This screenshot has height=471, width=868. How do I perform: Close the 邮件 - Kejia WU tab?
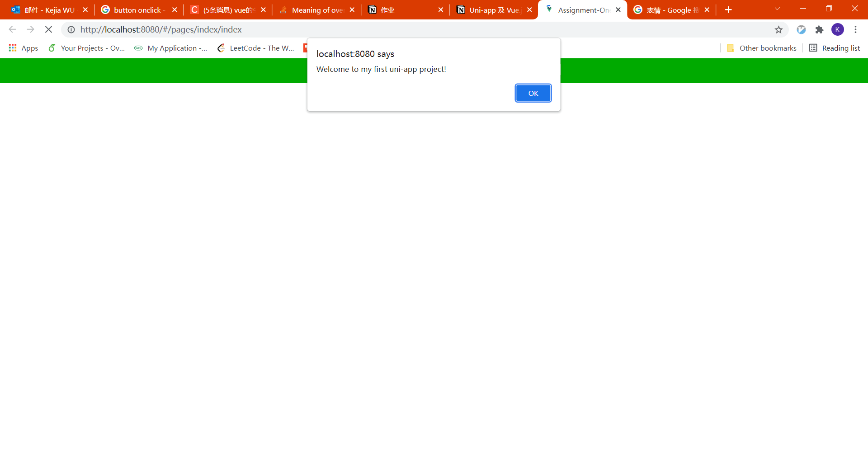tap(85, 10)
